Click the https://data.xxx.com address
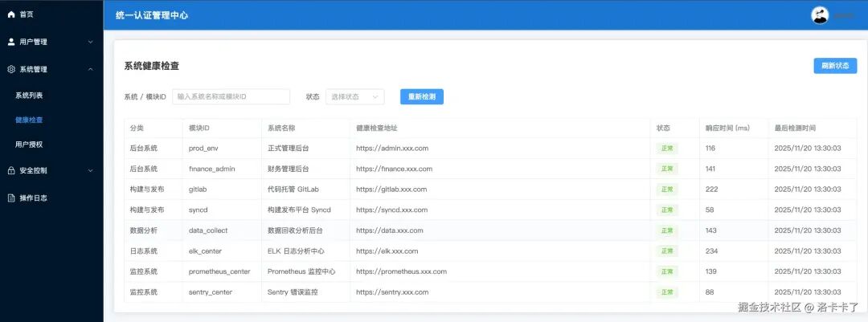The width and height of the screenshot is (868, 322). [391, 230]
